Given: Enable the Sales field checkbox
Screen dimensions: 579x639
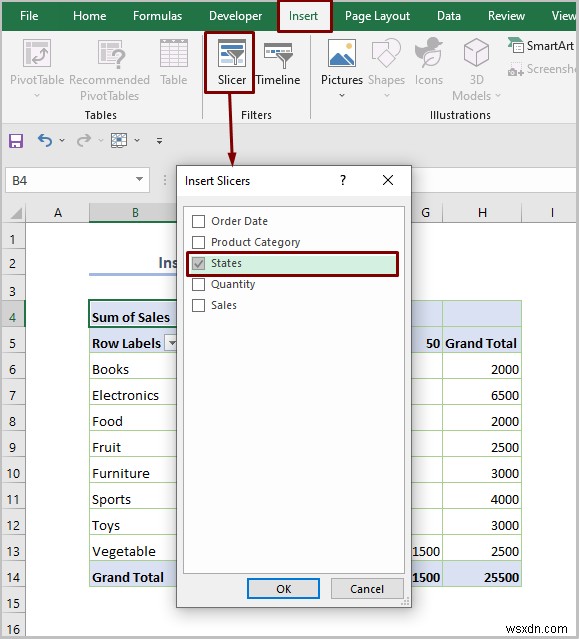Looking at the screenshot, I should (198, 305).
